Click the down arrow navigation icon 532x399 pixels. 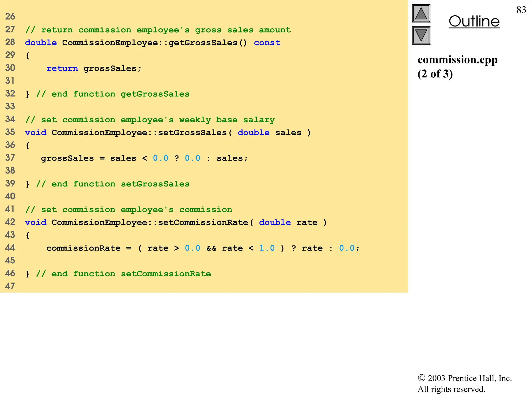click(421, 36)
